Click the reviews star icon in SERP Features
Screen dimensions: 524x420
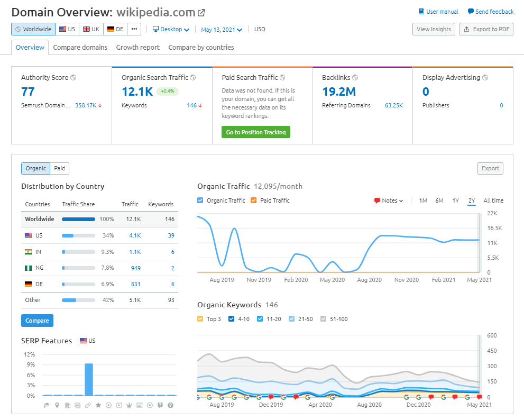98,405
